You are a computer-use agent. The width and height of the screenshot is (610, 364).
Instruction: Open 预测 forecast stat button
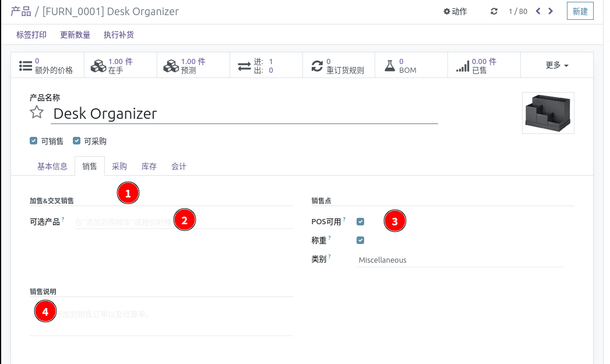pyautogui.click(x=193, y=65)
